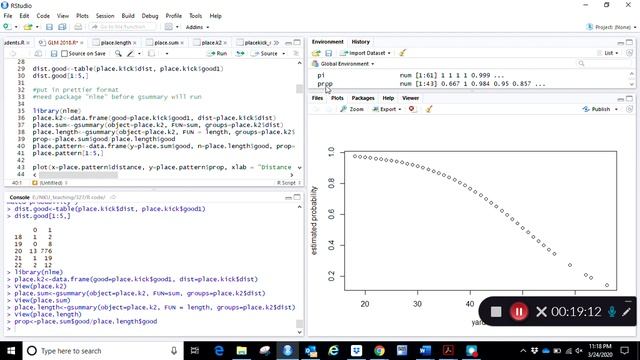Open the Addins dropdown
Viewport: 640px width, 360px height.
[x=197, y=27]
